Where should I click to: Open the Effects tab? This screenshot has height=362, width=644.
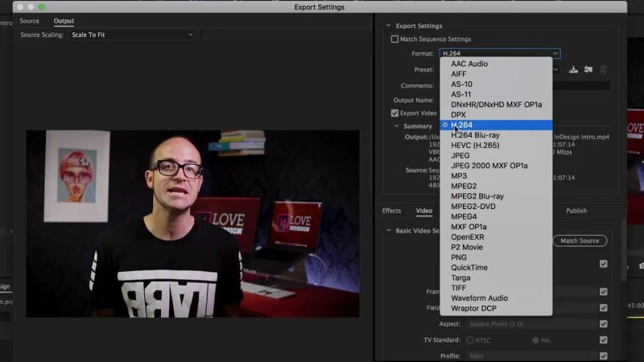[391, 211]
